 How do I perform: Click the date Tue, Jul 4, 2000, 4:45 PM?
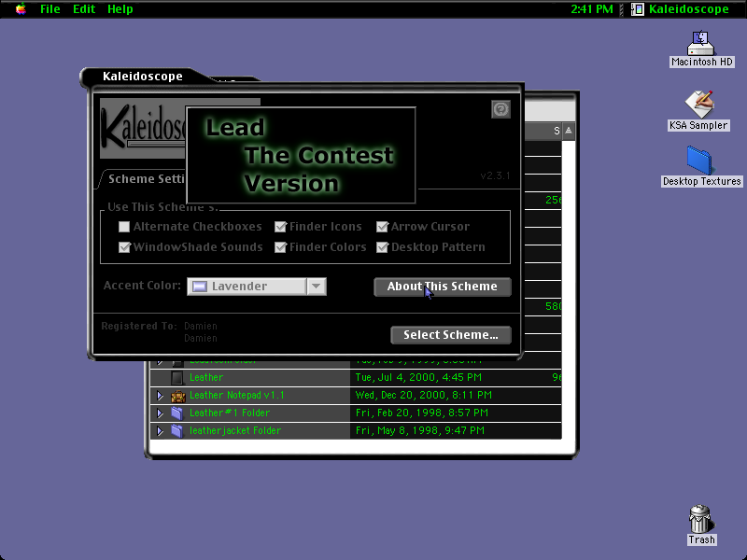418,377
